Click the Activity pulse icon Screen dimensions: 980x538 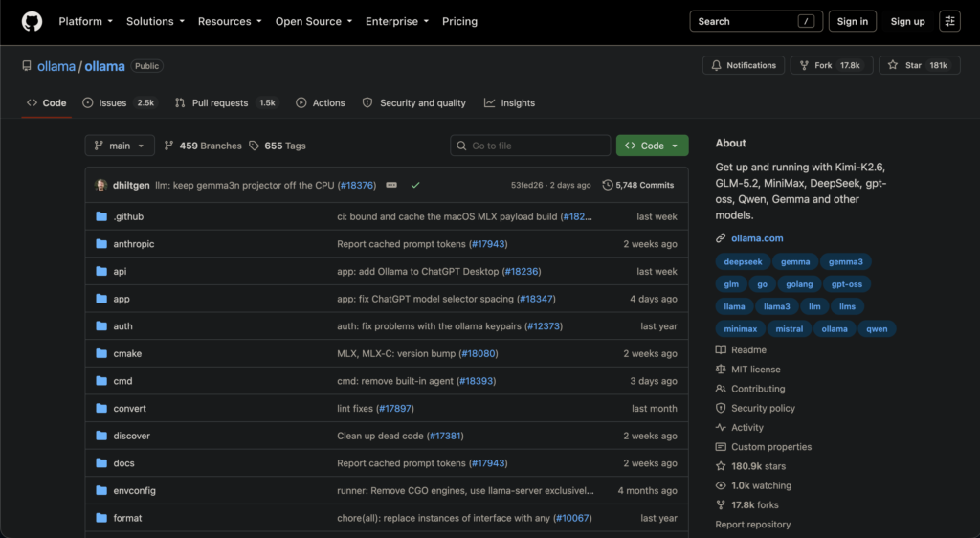coord(721,427)
